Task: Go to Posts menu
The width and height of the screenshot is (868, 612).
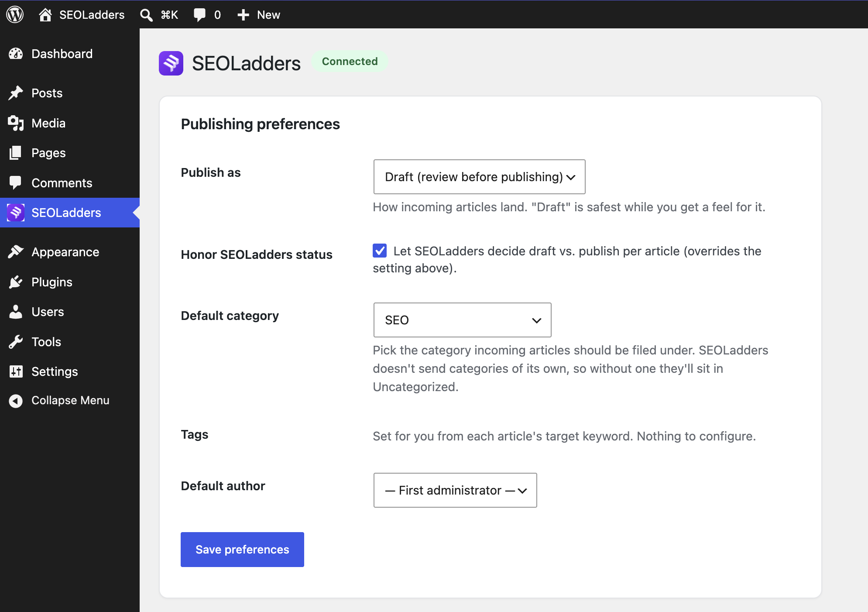Action: tap(70, 93)
